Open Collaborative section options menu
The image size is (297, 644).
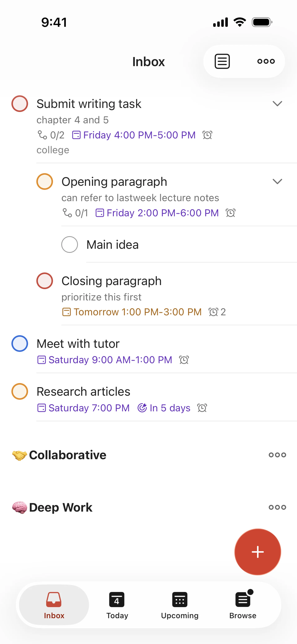click(x=277, y=455)
